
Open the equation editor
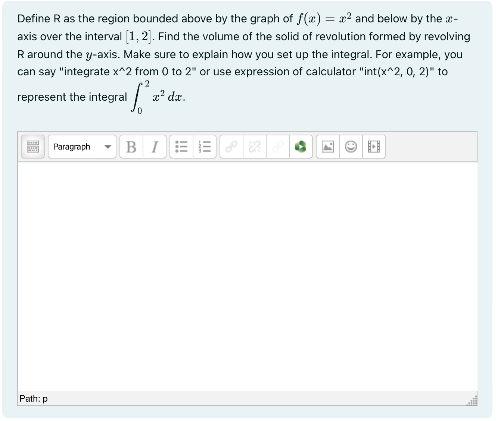point(301,147)
